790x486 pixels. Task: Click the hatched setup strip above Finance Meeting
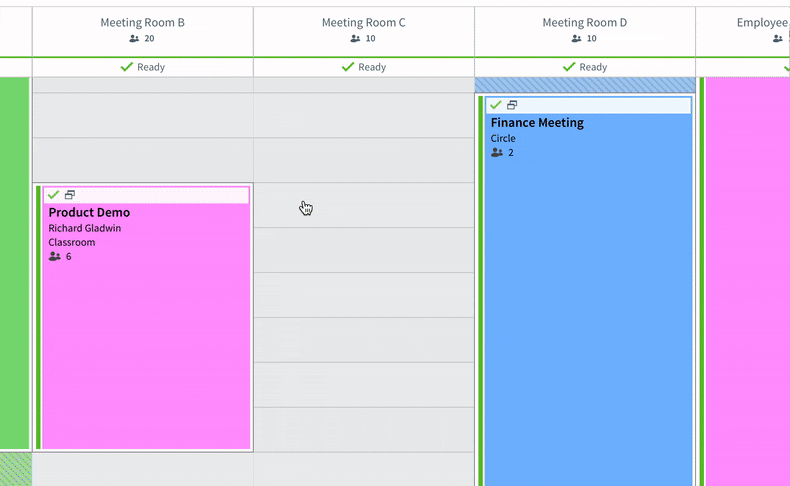(585, 85)
